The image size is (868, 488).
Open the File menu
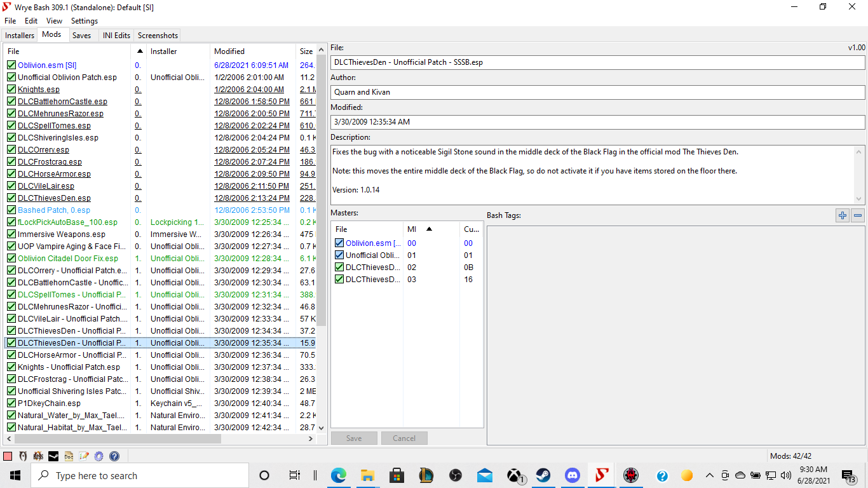pyautogui.click(x=10, y=21)
